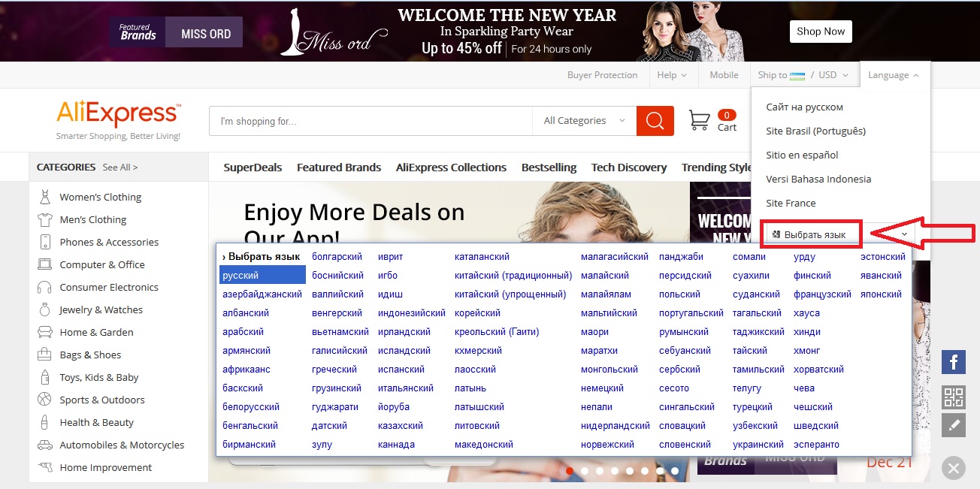Select Site Brasil (Português) option
The width and height of the screenshot is (980, 489).
click(816, 131)
